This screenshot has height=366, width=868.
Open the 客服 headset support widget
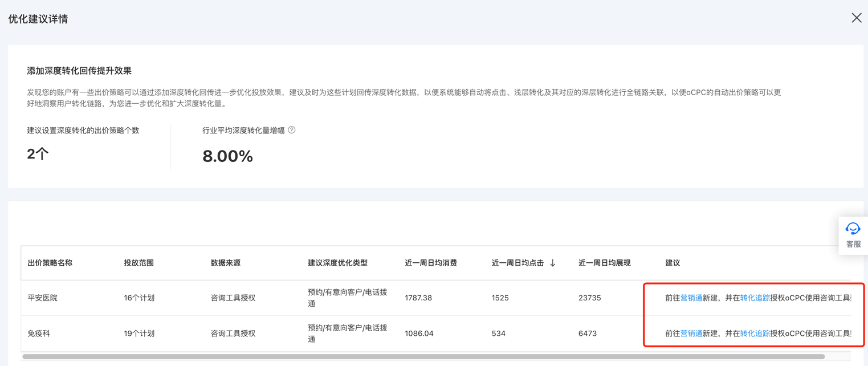(x=853, y=235)
